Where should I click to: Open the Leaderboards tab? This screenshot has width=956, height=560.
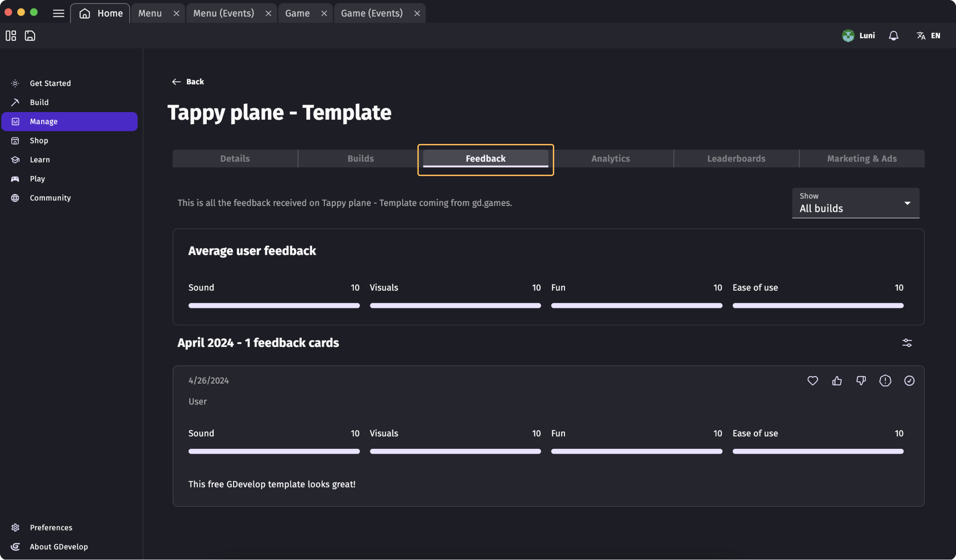point(736,159)
